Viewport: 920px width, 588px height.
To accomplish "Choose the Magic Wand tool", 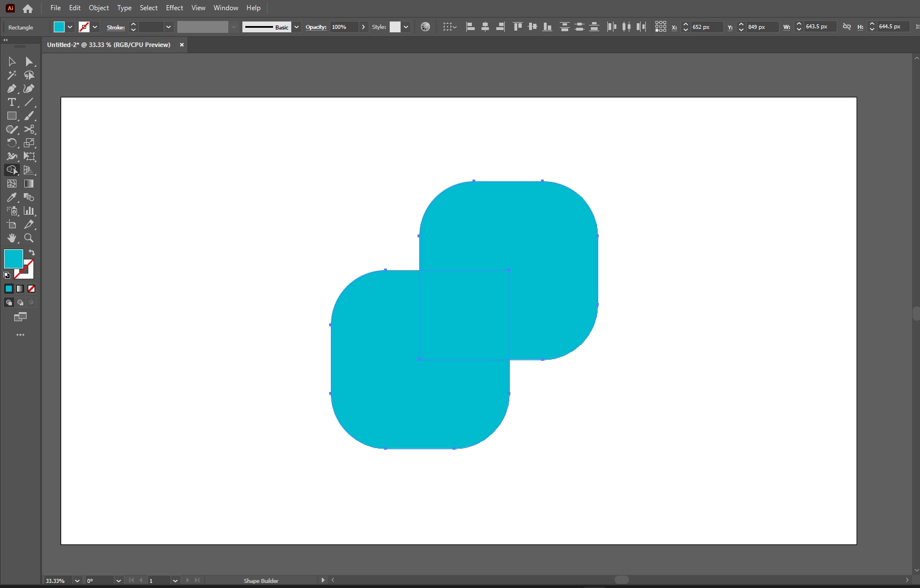I will tap(12, 75).
